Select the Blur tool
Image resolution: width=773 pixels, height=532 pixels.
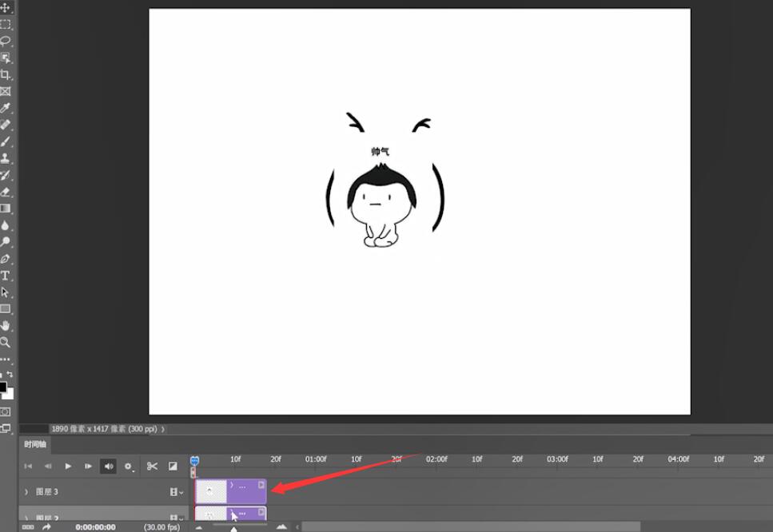pyautogui.click(x=6, y=225)
